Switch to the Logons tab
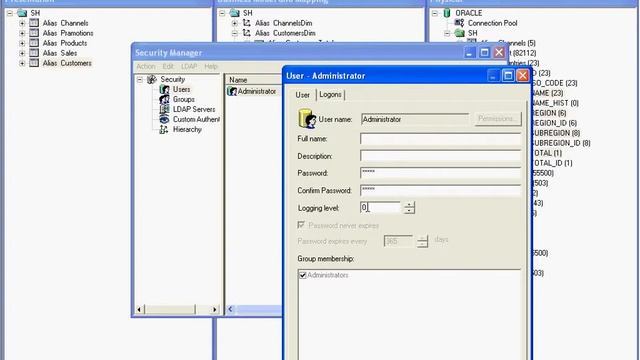The image size is (640, 360). (x=330, y=94)
